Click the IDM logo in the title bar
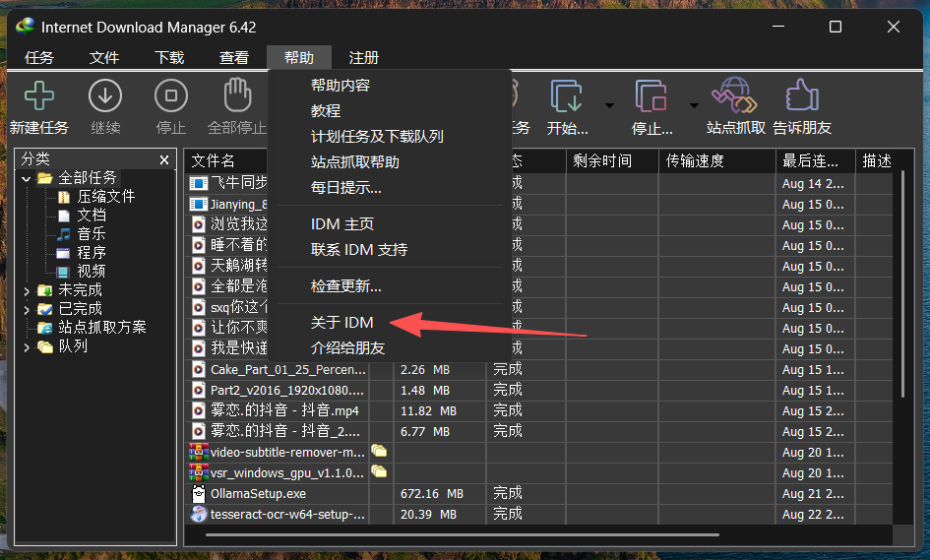The height and width of the screenshot is (560, 930). coord(25,27)
